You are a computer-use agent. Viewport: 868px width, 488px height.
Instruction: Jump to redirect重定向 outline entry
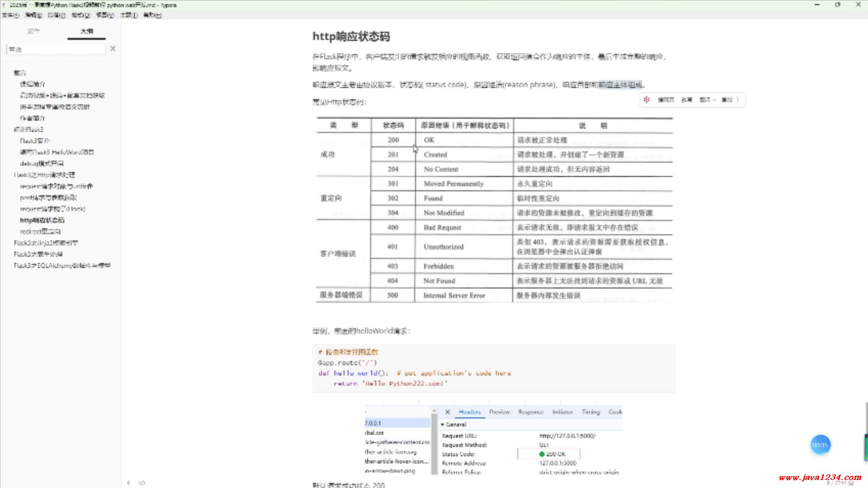pos(40,231)
